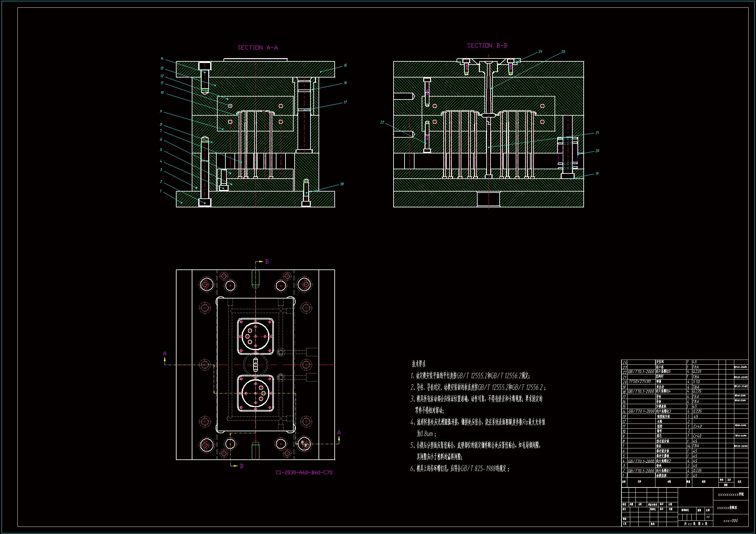756x534 pixels.
Task: Select balloon number 20 by the spring
Action: pyautogui.click(x=597, y=151)
